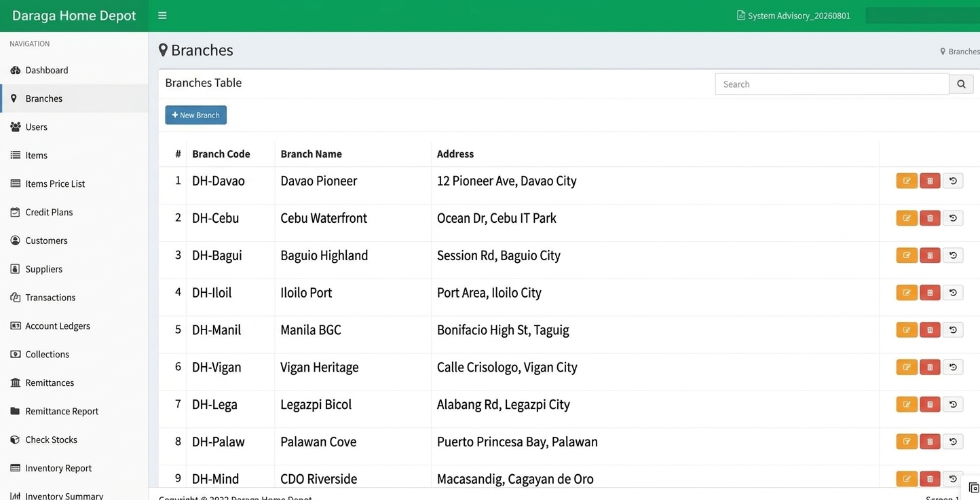Click edit icon for Palawan Cove row
Image resolution: width=980 pixels, height=500 pixels.
[x=907, y=442]
